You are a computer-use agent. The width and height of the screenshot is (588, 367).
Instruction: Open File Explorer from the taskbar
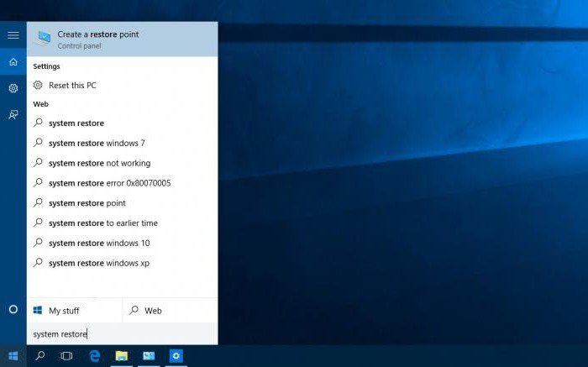(x=121, y=356)
